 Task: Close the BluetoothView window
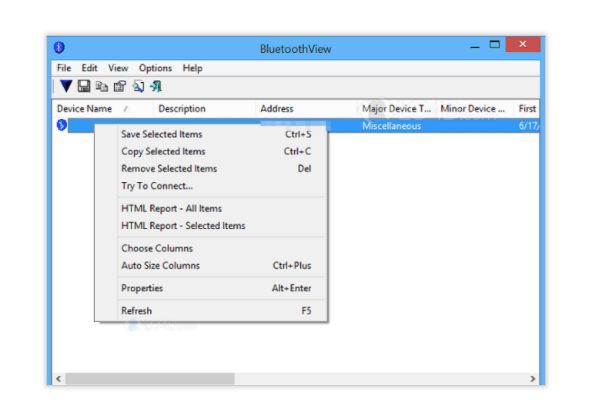pyautogui.click(x=523, y=44)
